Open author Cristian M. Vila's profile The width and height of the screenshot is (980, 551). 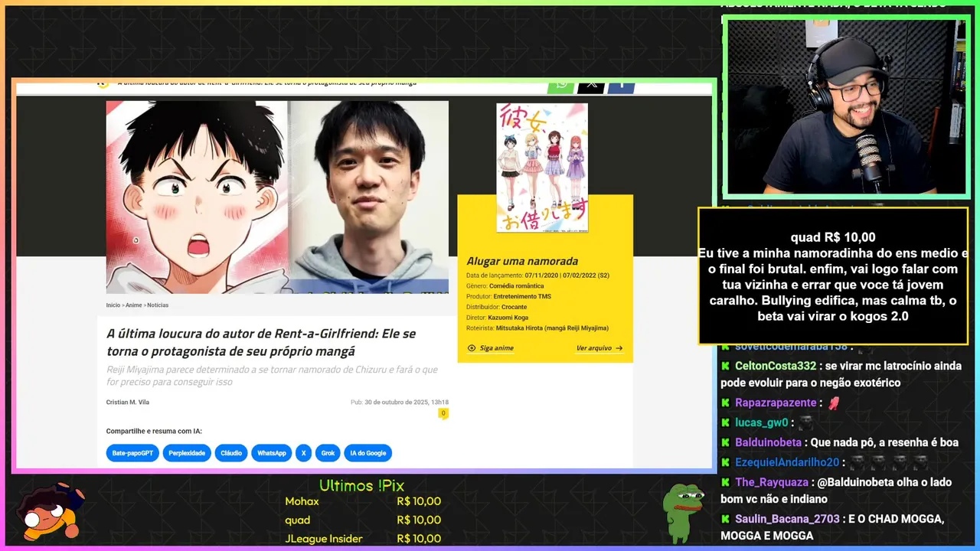coord(128,403)
